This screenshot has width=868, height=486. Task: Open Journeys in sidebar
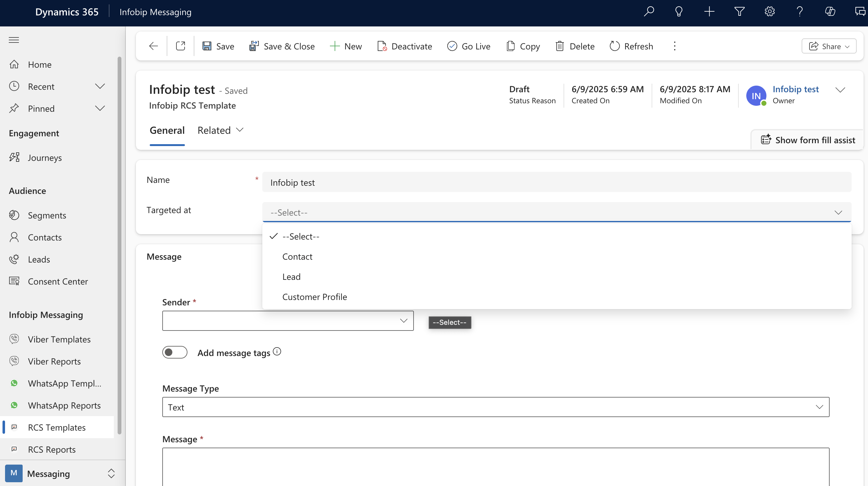pyautogui.click(x=57, y=157)
